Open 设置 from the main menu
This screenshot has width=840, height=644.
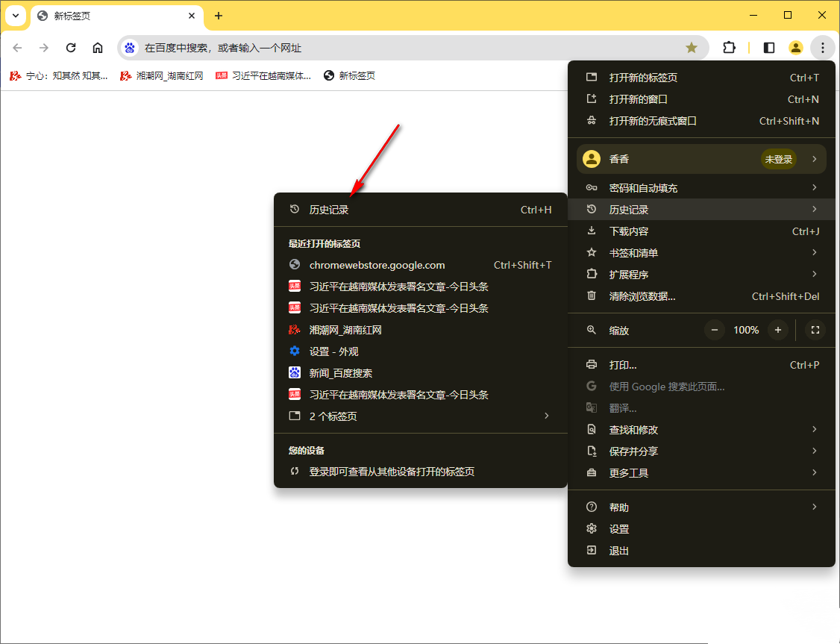[x=701, y=529]
